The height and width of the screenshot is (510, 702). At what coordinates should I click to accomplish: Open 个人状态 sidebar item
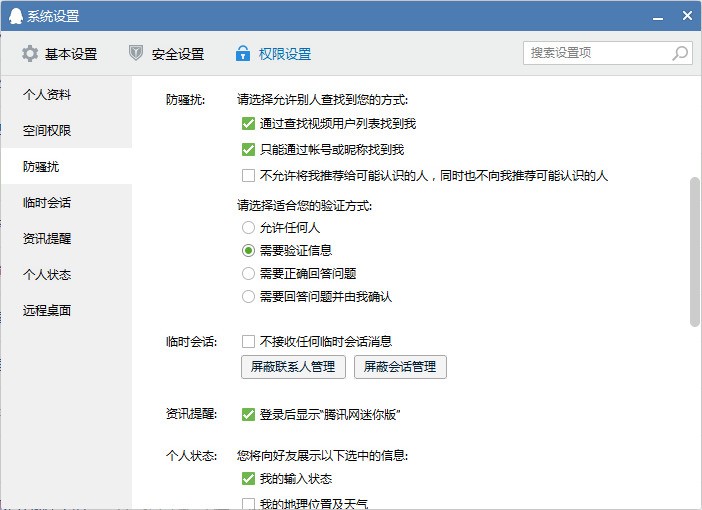pos(66,274)
